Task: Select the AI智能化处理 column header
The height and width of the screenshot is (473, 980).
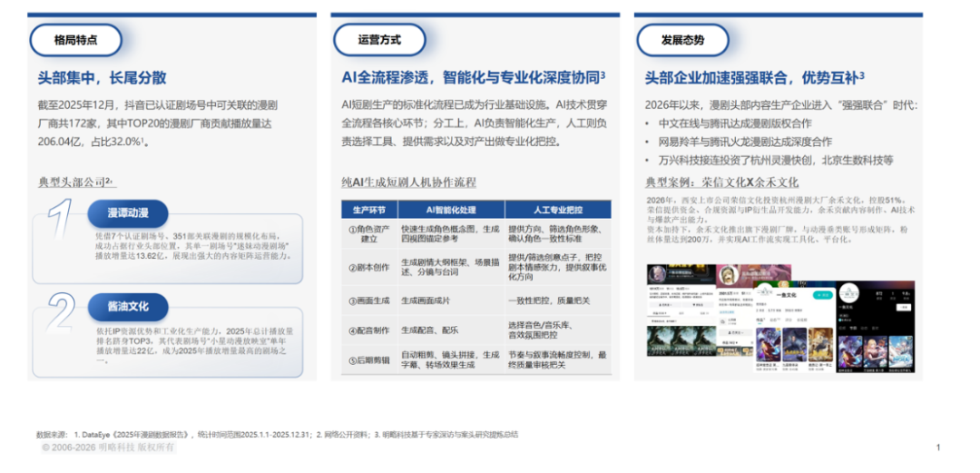Action: point(450,209)
